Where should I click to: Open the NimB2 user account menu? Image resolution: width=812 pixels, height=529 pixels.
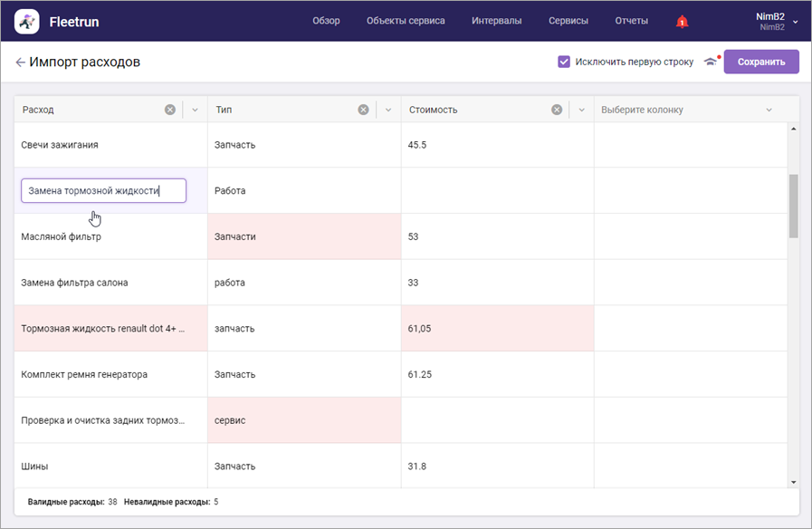click(x=777, y=21)
